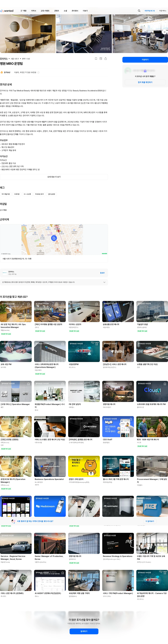Bookmark the 이커머스 담당자 card
The height and width of the screenshot is (644, 168).
(96, 304)
